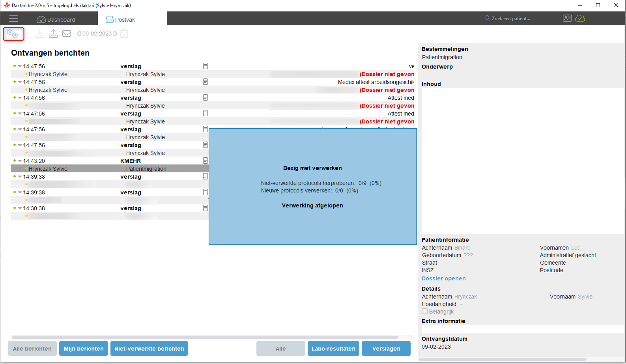Show Mijn berichten filter
626x364 pixels.
[84, 349]
